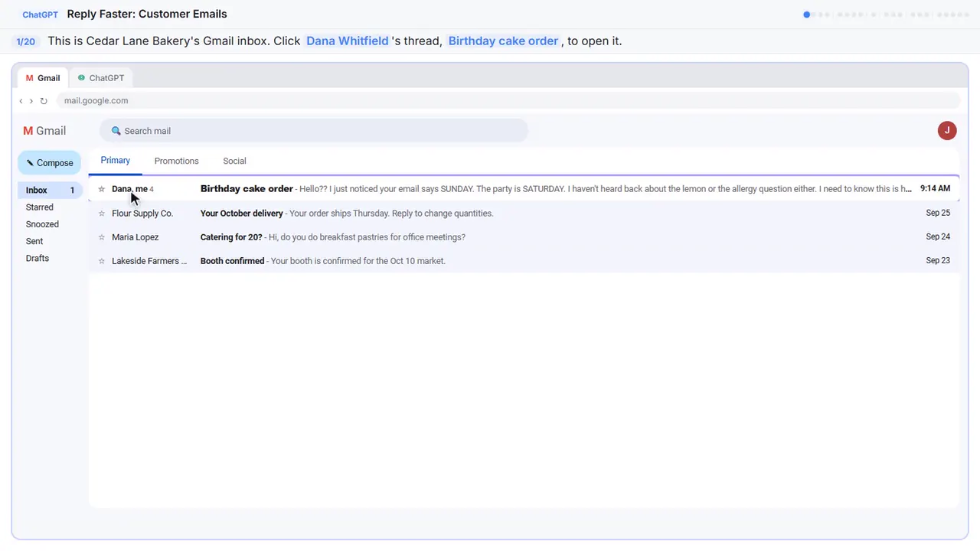
Task: View Sent mail
Action: coord(34,241)
